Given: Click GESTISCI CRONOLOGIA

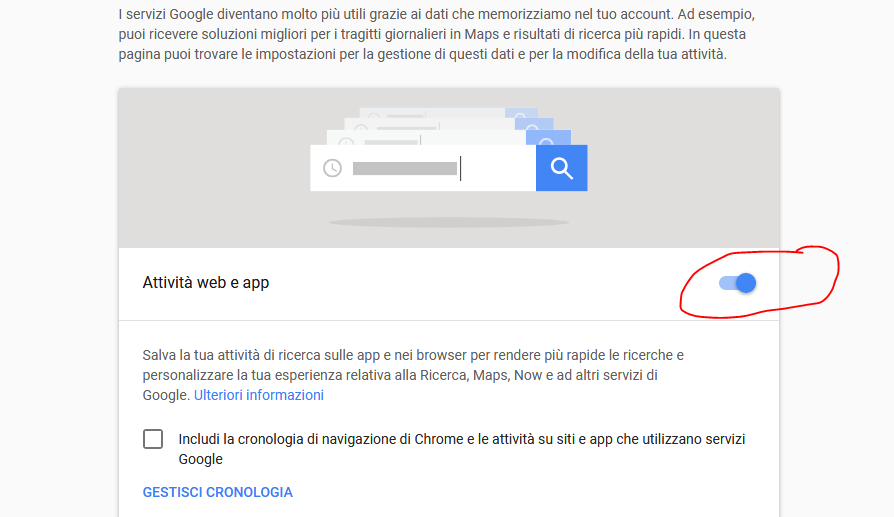Looking at the screenshot, I should (217, 492).
